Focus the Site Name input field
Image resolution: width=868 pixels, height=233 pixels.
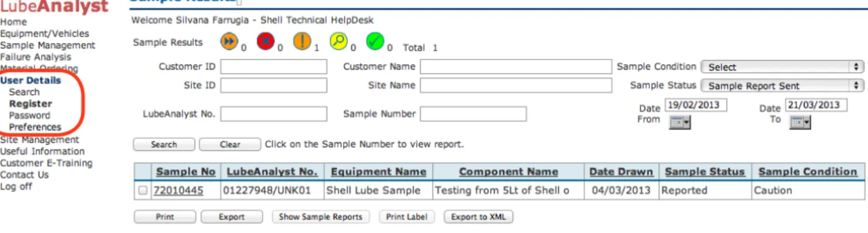pos(515,86)
